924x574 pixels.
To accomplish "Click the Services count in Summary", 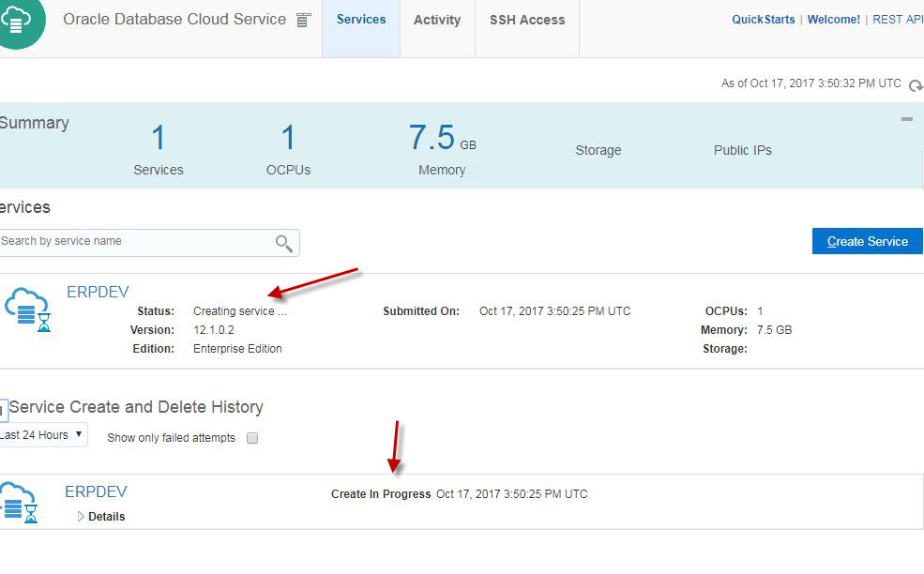I will (158, 137).
